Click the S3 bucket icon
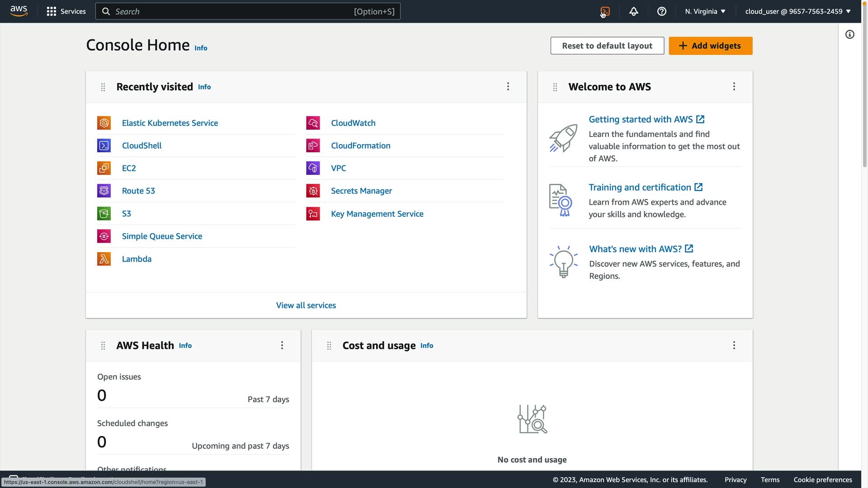 [104, 213]
